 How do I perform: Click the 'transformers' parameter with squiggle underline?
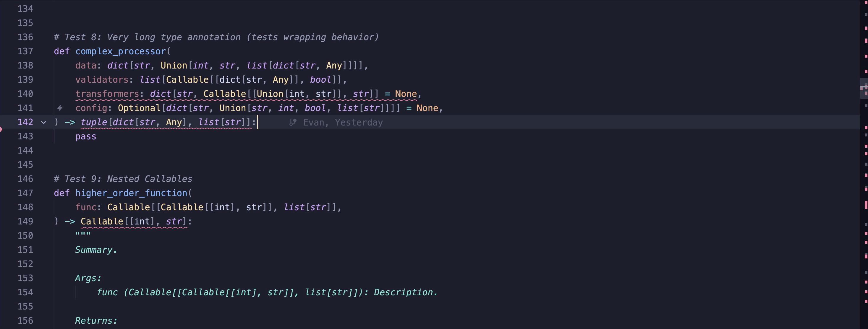tap(107, 94)
